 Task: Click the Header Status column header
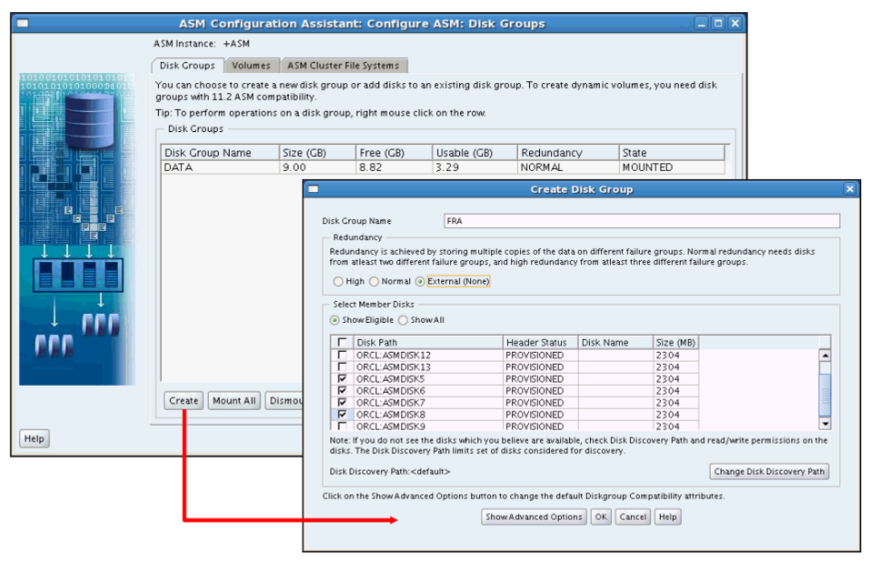coord(540,342)
